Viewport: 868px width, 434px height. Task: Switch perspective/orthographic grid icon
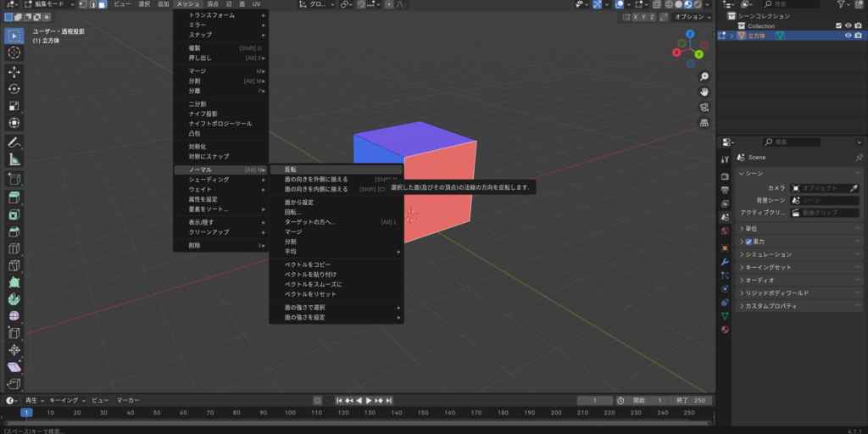[704, 123]
